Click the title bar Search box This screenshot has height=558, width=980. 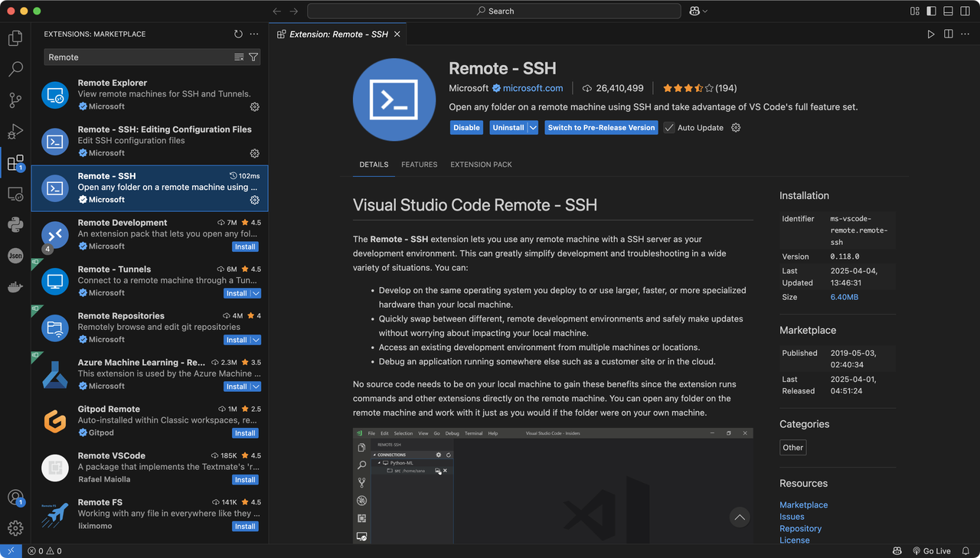494,11
